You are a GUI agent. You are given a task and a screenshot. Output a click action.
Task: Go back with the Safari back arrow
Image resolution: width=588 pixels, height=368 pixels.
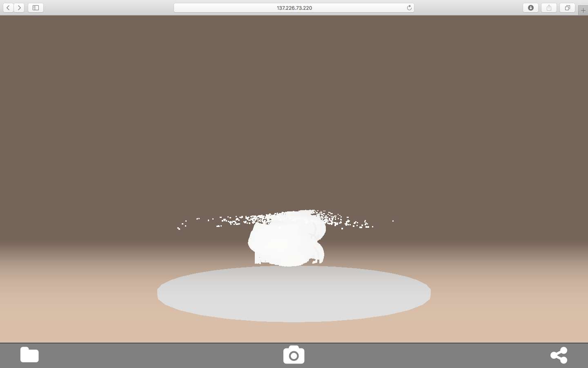8,8
